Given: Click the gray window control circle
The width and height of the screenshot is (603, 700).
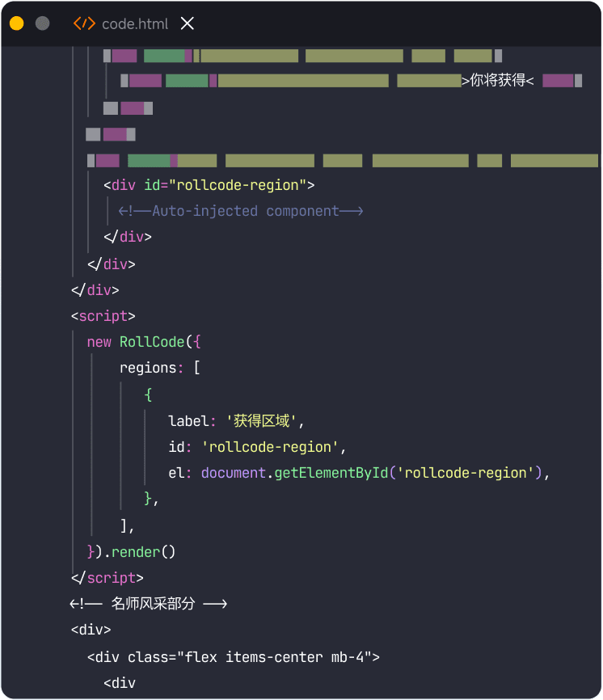Looking at the screenshot, I should 41,23.
